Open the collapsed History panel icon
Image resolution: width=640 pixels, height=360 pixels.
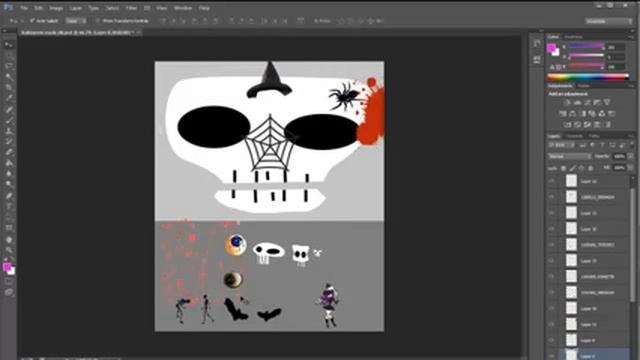coord(537,44)
